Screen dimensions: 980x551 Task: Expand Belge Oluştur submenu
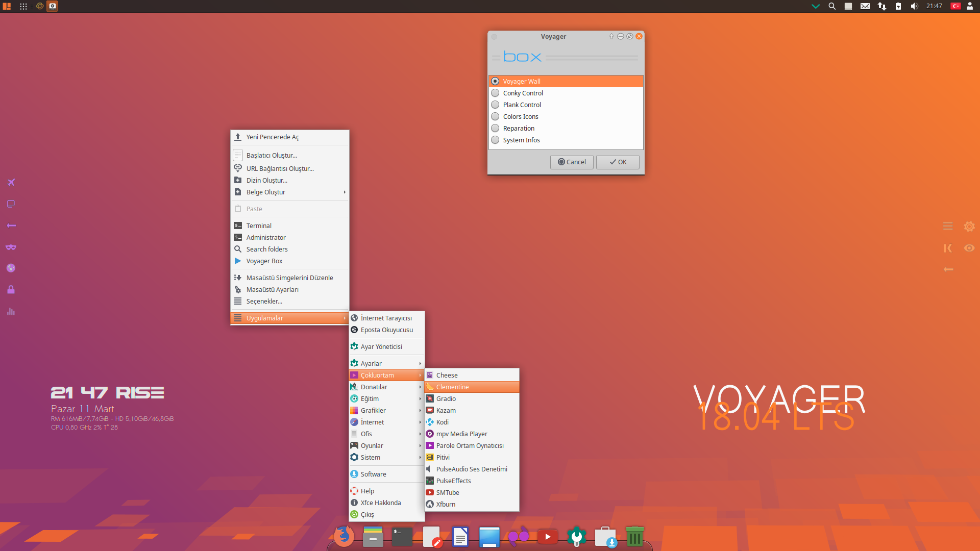click(290, 192)
